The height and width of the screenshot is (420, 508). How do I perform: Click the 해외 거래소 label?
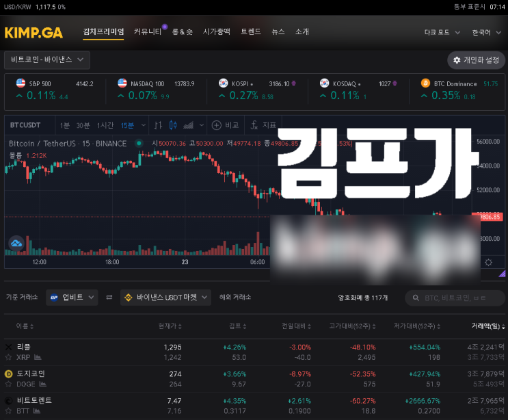click(x=235, y=297)
